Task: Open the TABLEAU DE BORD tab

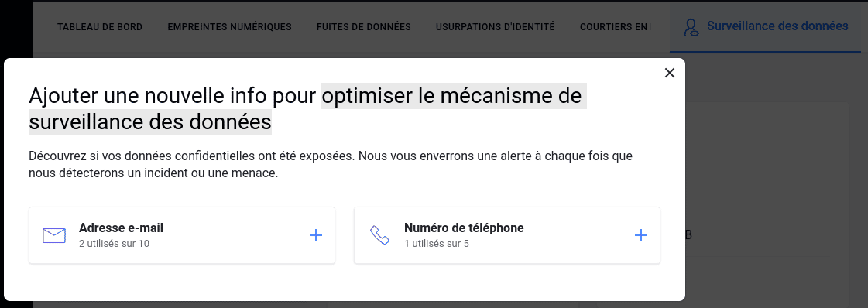Action: [100, 26]
